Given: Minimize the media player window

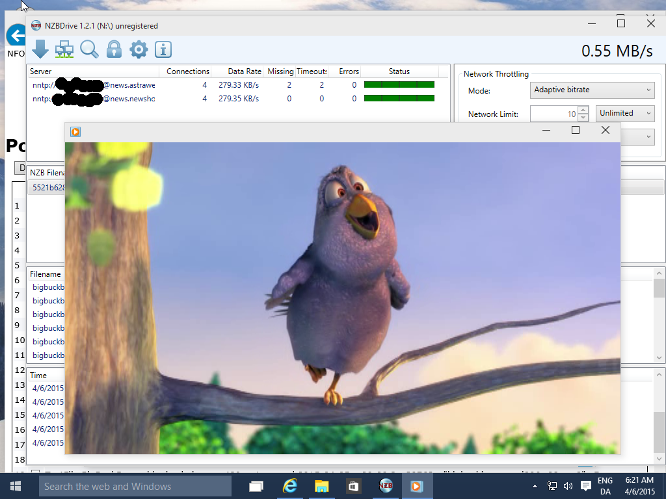Looking at the screenshot, I should (546, 130).
